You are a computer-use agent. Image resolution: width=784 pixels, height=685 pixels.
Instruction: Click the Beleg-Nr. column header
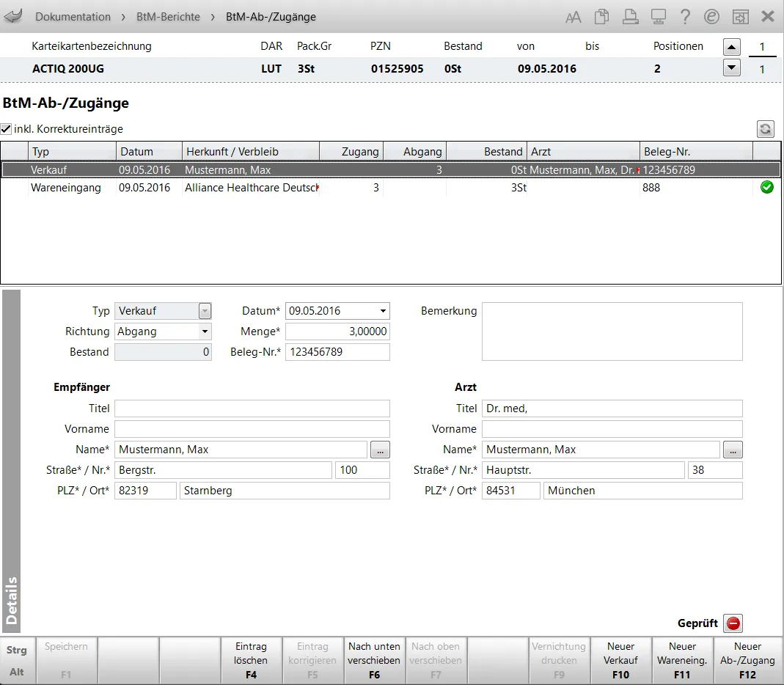tap(696, 152)
